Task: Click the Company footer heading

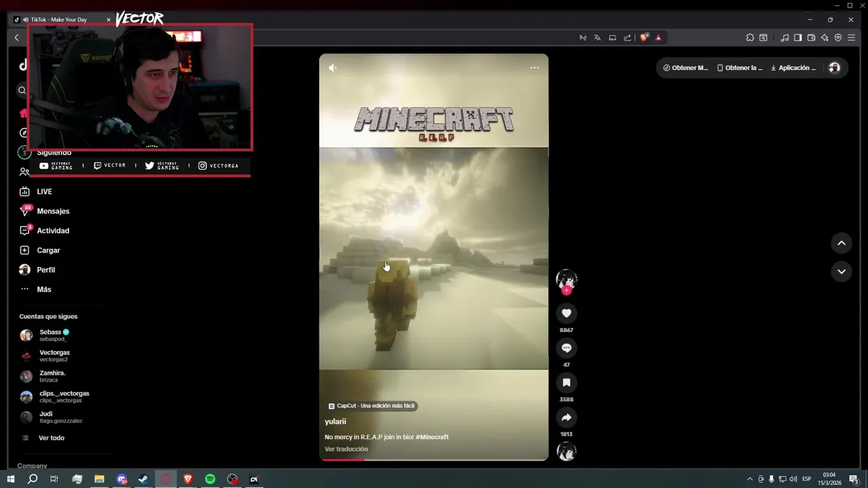Action: click(x=32, y=466)
